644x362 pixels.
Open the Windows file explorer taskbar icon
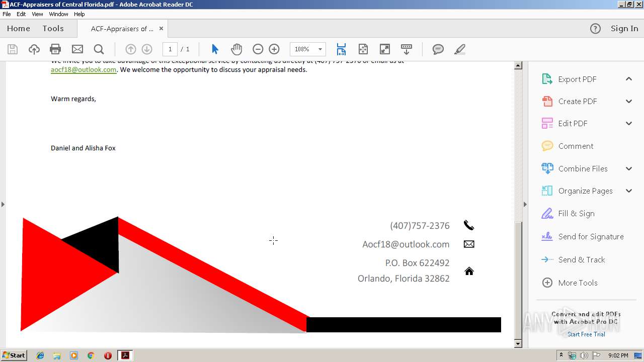(x=57, y=355)
